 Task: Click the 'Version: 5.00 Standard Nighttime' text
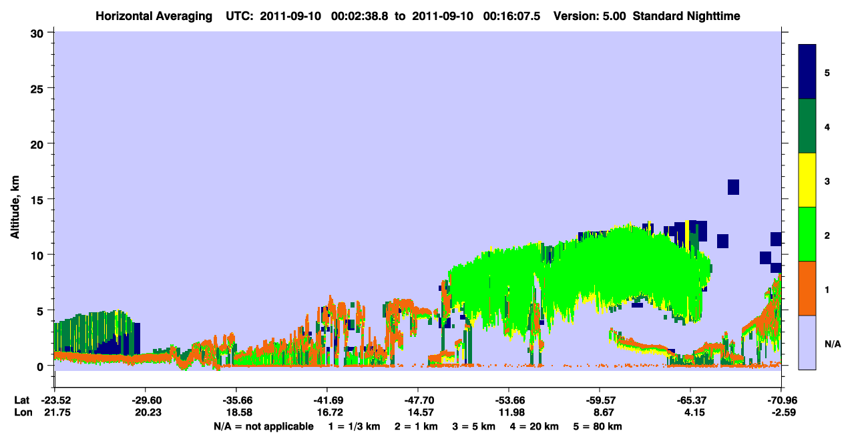point(647,15)
